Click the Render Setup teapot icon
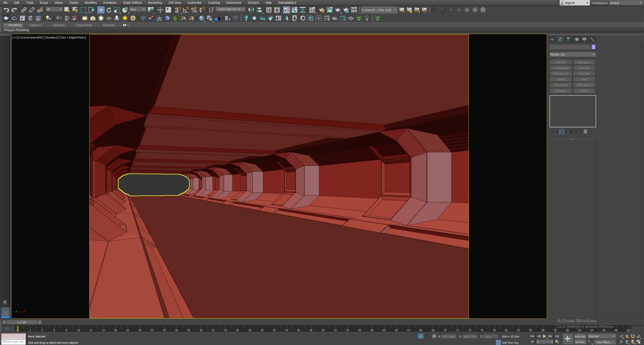 point(322,10)
